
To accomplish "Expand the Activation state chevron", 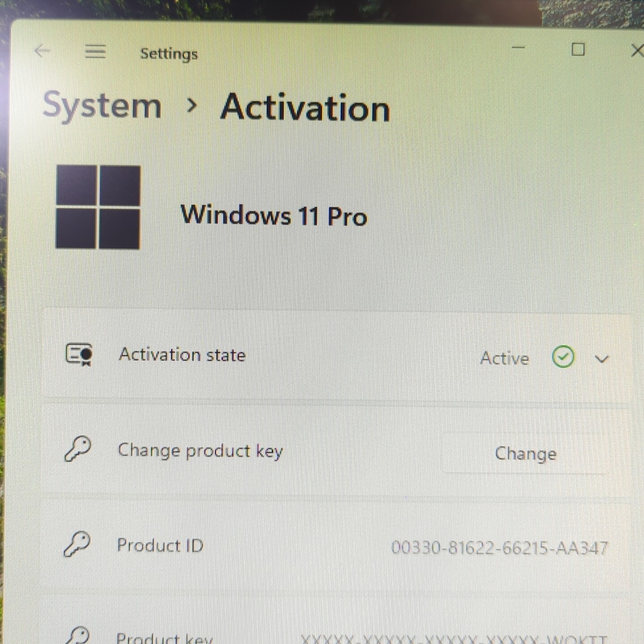I will (x=602, y=359).
